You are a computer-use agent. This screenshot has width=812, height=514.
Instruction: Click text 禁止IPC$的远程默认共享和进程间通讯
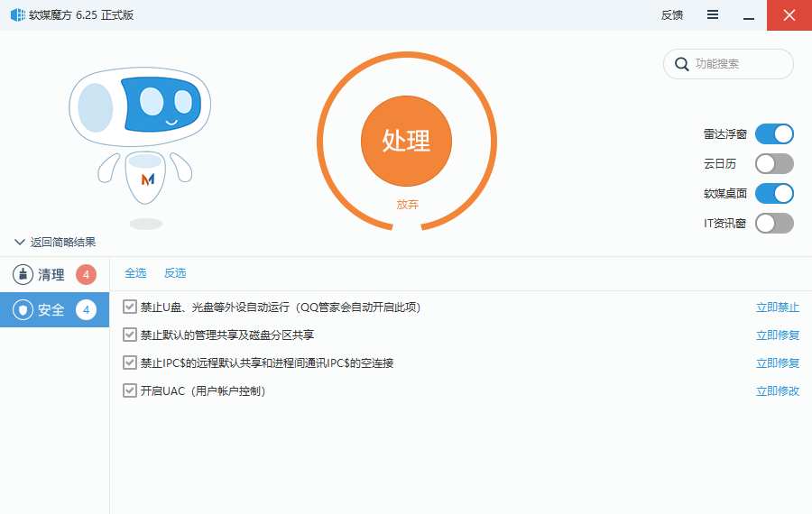[x=267, y=363]
